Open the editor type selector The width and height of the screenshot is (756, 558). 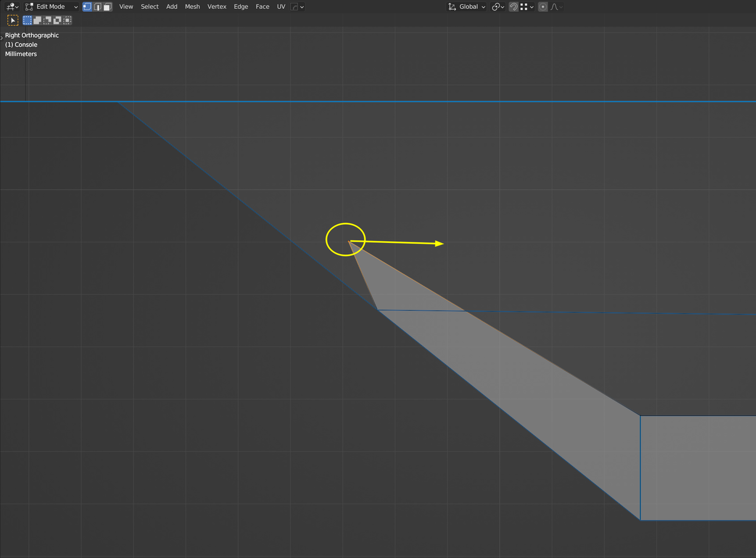[12, 7]
